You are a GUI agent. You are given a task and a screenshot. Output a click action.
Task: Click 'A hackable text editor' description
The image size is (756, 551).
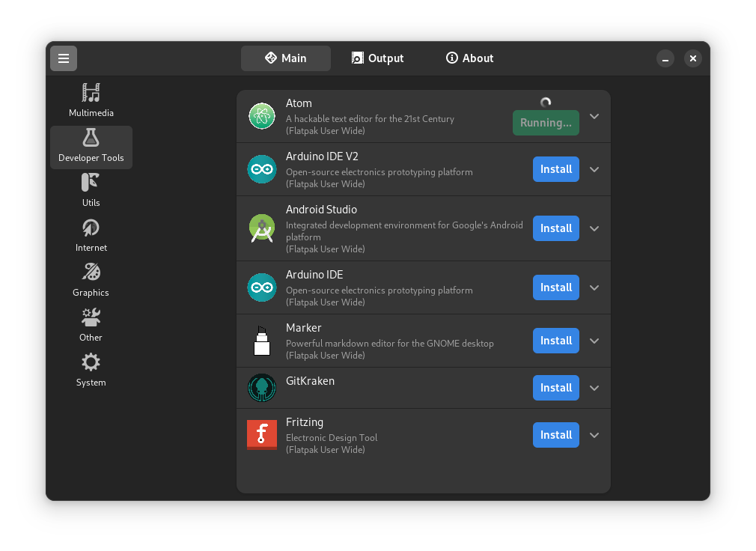(370, 118)
